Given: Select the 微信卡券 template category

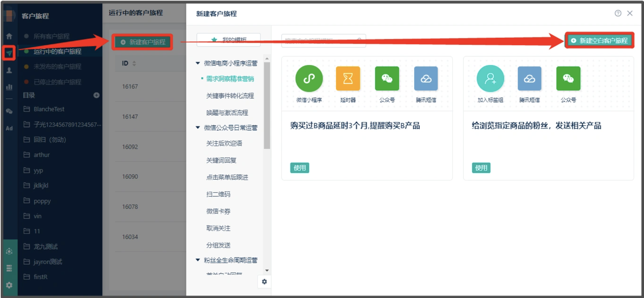Looking at the screenshot, I should click(218, 211).
